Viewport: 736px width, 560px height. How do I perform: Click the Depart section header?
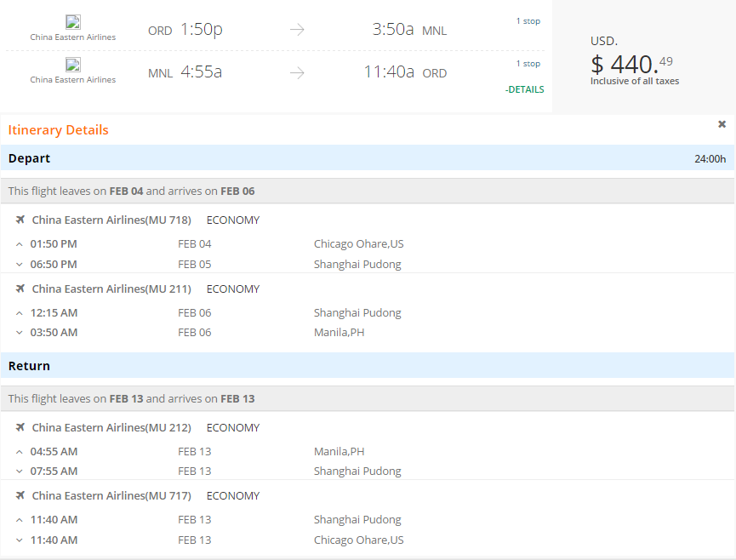coord(368,158)
